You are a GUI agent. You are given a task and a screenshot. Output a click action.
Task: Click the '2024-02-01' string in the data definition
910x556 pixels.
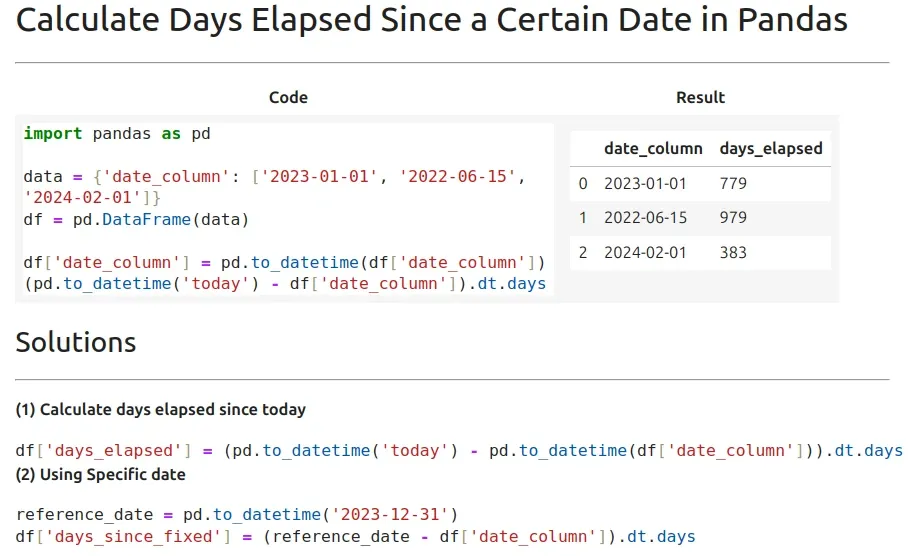(x=82, y=198)
